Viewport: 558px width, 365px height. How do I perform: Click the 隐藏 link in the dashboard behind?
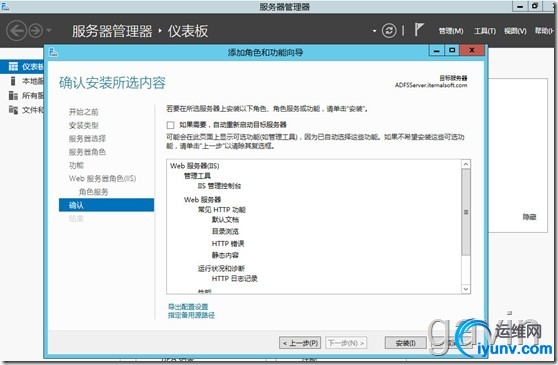[x=529, y=217]
